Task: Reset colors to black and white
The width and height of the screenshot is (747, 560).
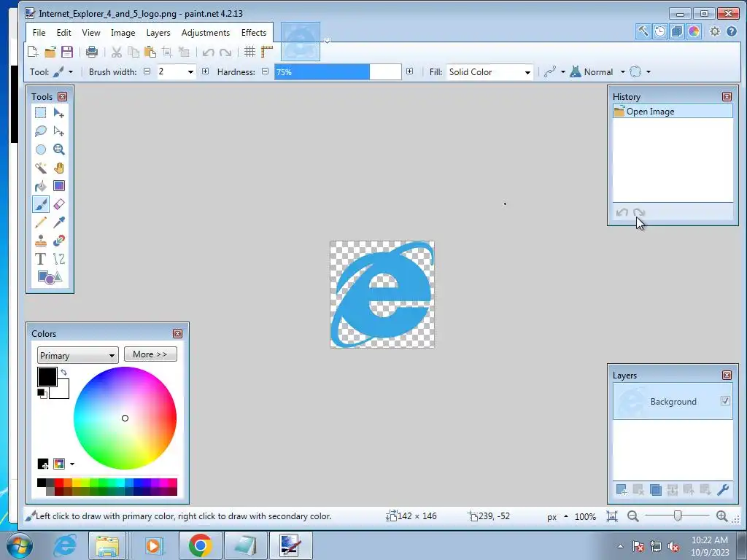Action: (42, 393)
